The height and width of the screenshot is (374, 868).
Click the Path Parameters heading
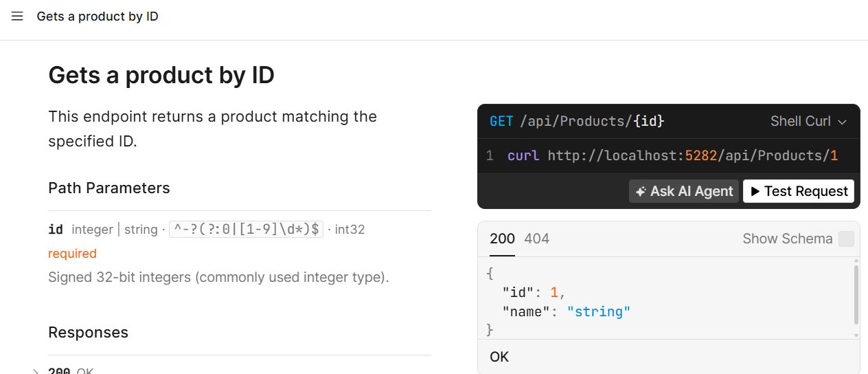108,188
